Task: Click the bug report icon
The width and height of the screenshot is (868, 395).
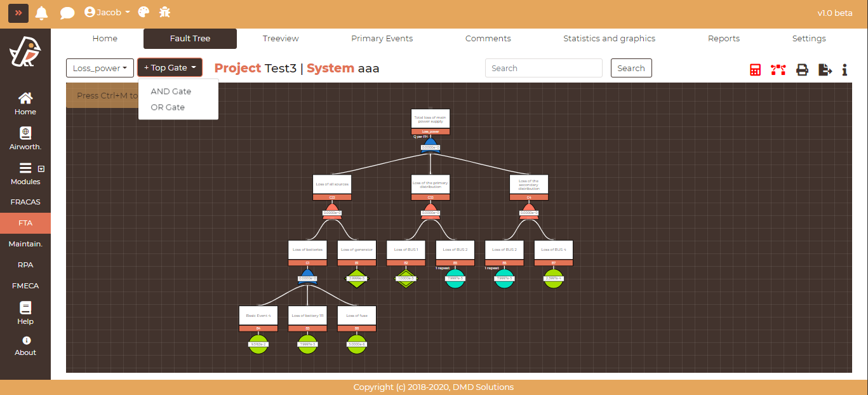Action: (x=165, y=12)
